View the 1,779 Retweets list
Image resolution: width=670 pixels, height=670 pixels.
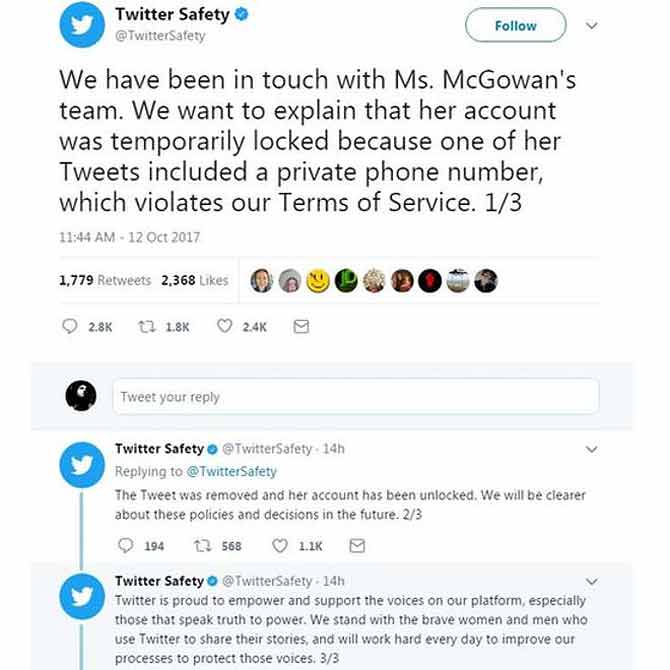(x=105, y=281)
